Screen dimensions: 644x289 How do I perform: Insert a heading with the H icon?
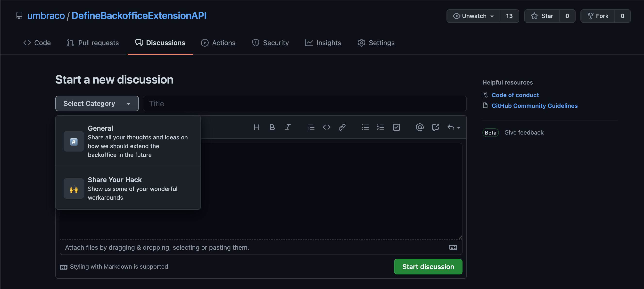coord(256,127)
